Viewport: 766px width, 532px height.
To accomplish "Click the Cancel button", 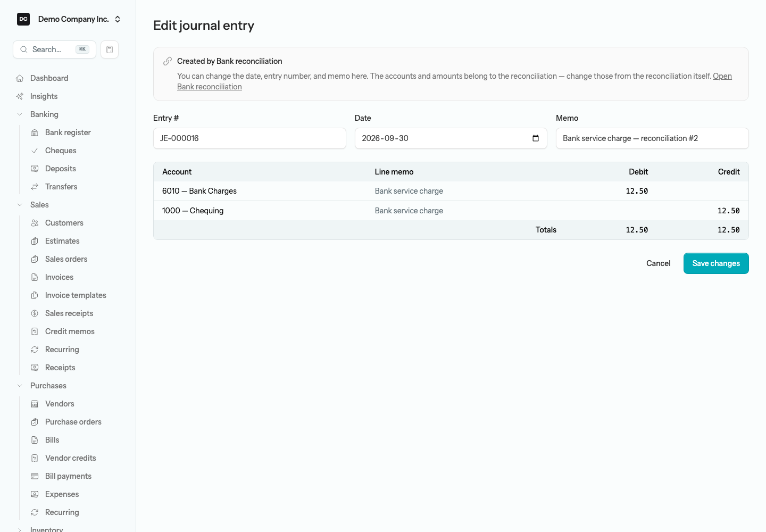I will click(659, 263).
